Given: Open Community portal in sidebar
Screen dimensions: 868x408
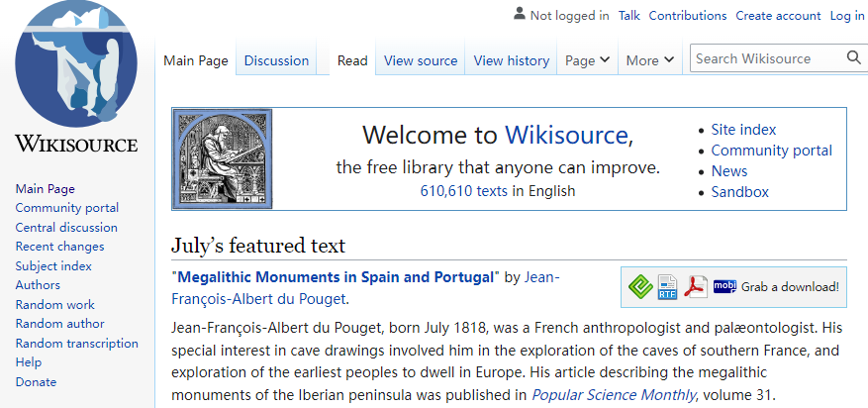Looking at the screenshot, I should (x=67, y=208).
